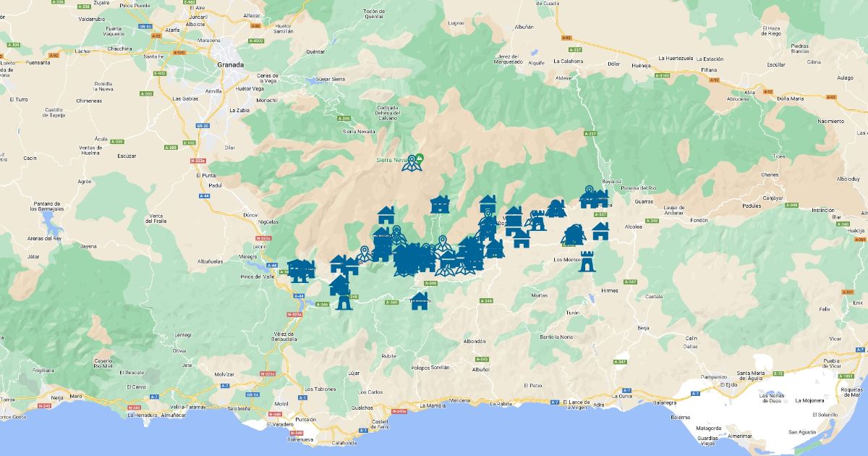Select the Nerja town label

coord(56,397)
